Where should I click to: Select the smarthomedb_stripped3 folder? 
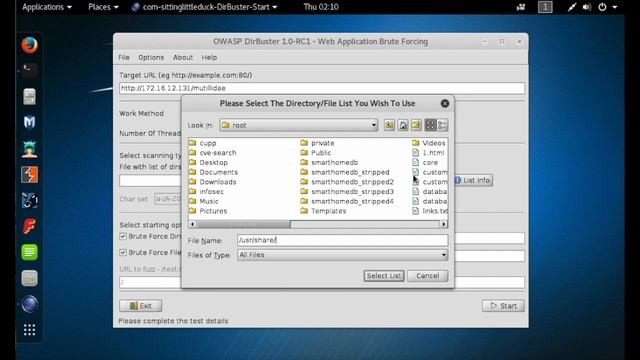(347, 191)
